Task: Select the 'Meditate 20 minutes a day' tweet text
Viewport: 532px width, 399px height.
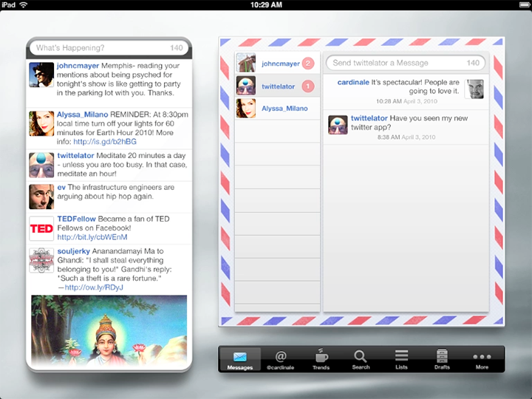Action: pos(122,165)
